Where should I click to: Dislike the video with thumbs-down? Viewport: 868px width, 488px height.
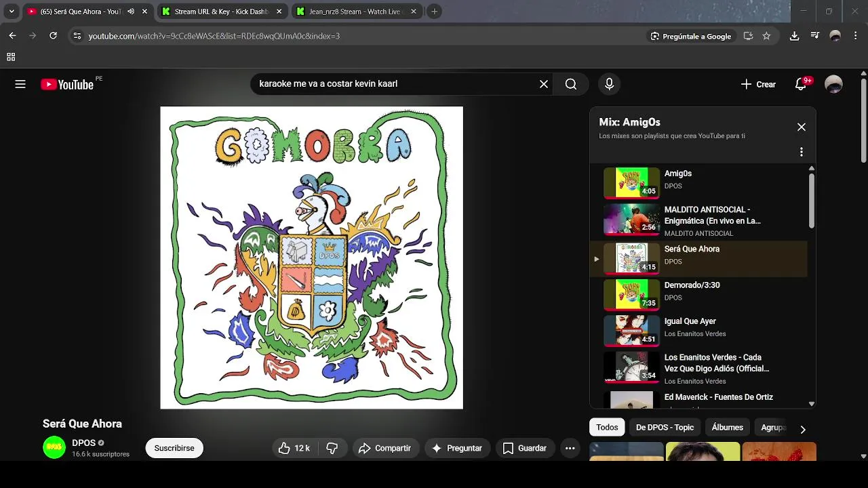[x=332, y=448]
